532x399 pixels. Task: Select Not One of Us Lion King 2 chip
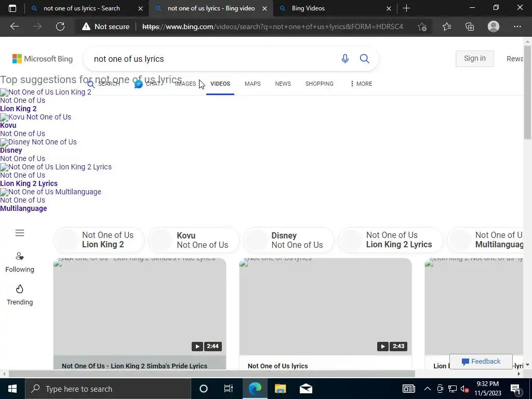[x=99, y=240]
